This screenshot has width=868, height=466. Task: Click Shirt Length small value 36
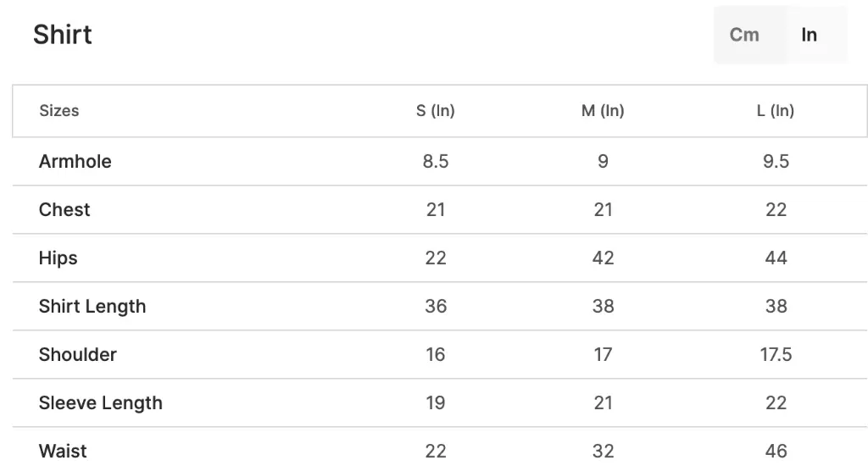436,307
